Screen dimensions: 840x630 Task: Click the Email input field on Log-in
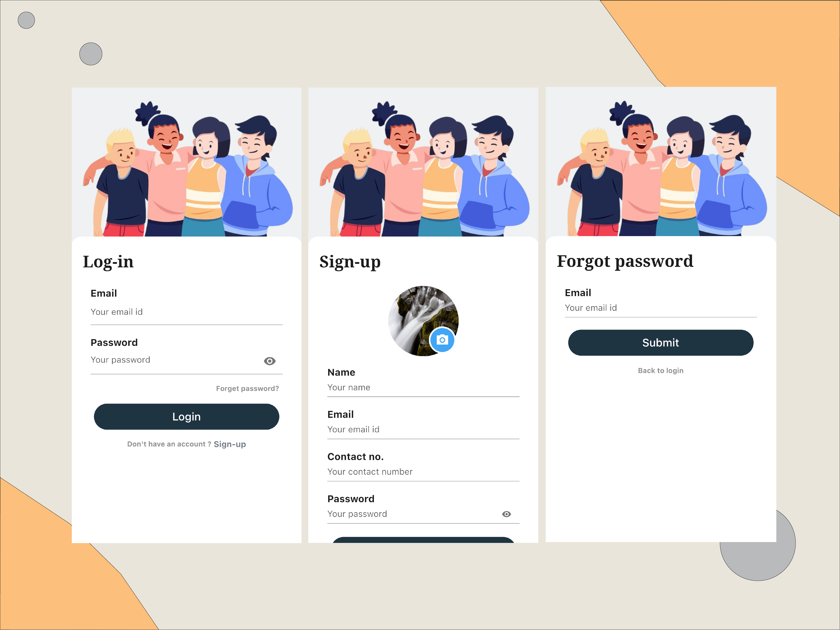pyautogui.click(x=186, y=312)
